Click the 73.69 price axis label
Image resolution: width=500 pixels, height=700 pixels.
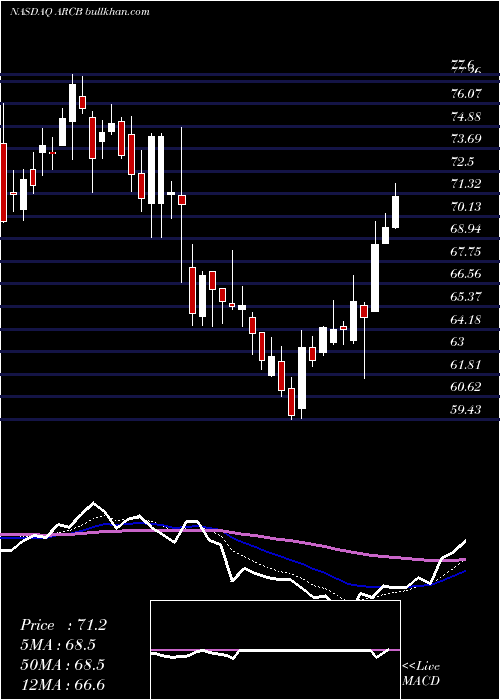tap(467, 139)
